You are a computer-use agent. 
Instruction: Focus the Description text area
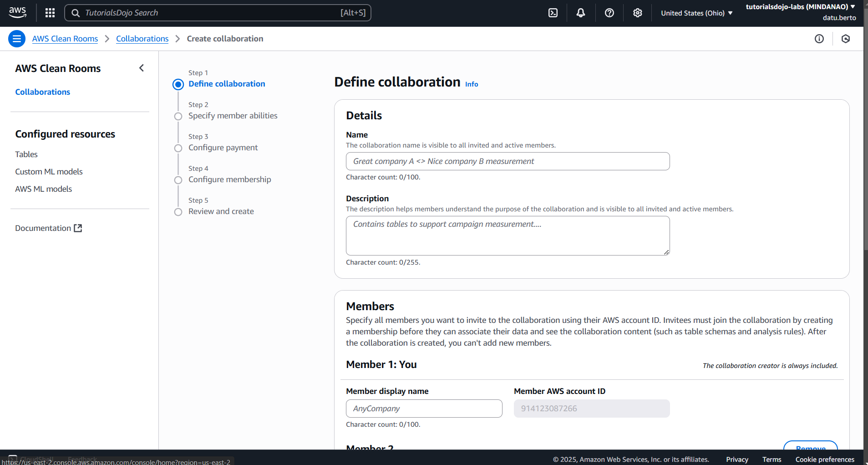tap(508, 235)
